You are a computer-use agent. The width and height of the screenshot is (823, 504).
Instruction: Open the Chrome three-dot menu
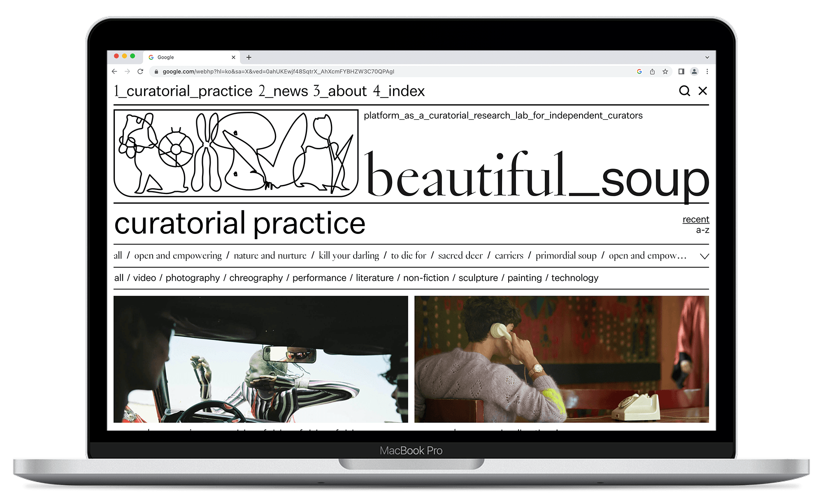pyautogui.click(x=707, y=72)
